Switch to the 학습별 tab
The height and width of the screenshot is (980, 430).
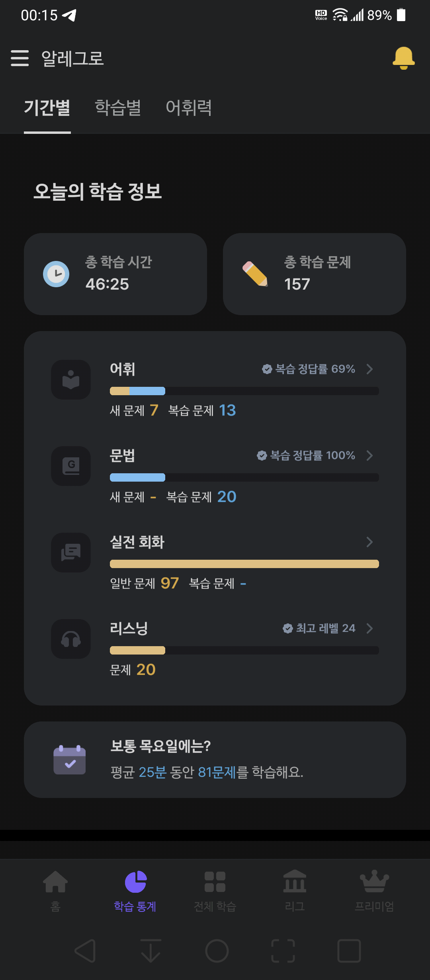[118, 108]
